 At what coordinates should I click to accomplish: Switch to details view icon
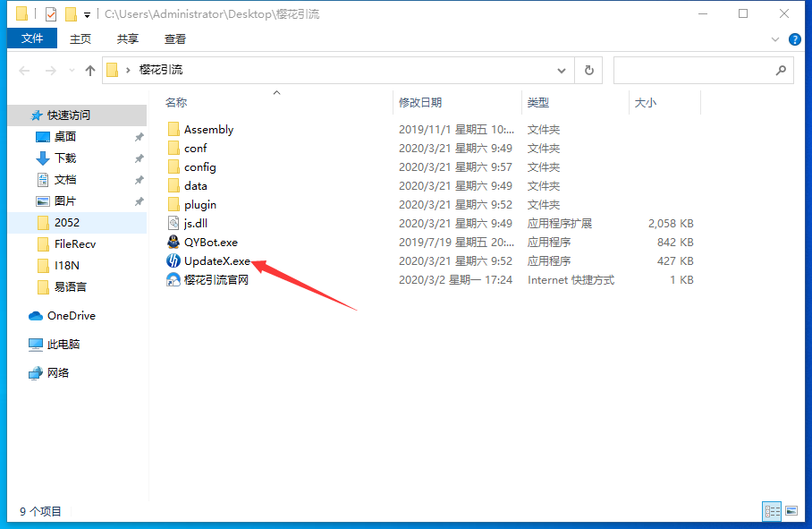[772, 511]
